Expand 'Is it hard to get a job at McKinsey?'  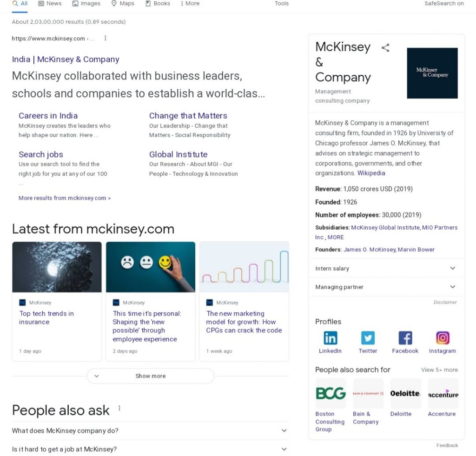(150, 449)
